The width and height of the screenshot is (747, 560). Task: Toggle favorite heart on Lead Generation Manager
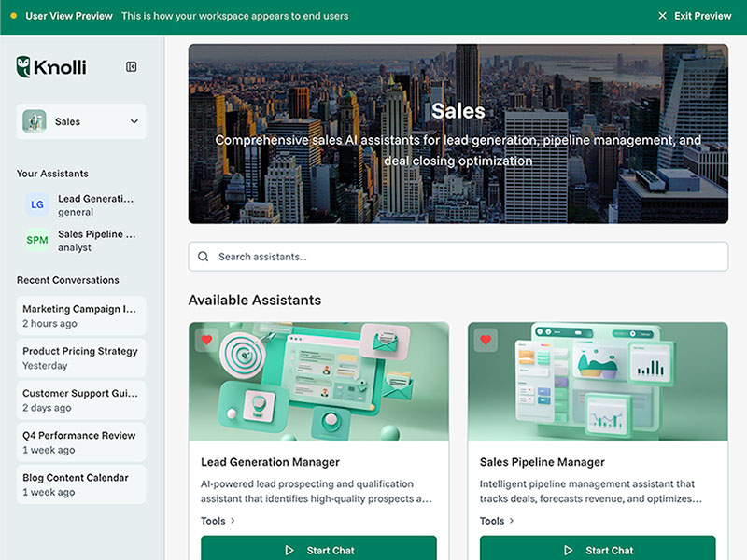[206, 340]
